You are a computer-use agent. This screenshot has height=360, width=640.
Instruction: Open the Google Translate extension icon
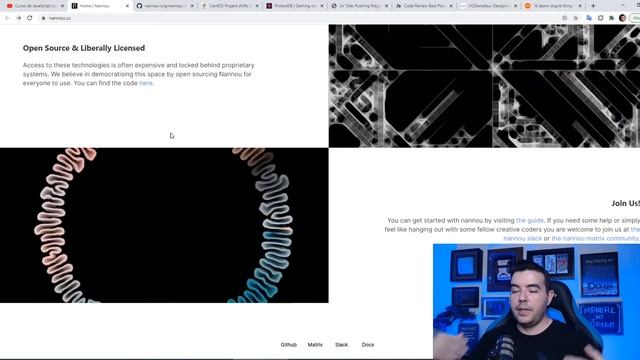(x=589, y=18)
